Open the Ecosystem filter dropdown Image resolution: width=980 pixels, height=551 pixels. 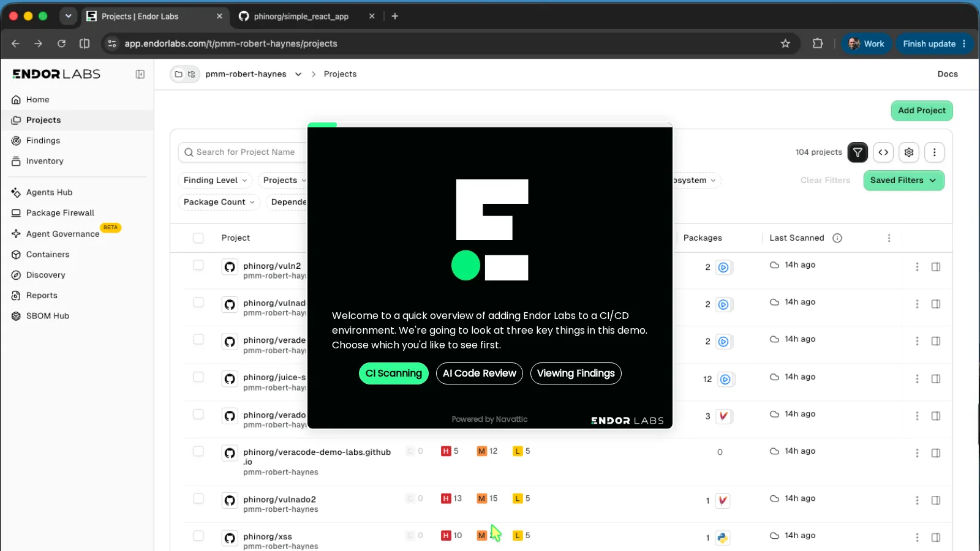[695, 181]
